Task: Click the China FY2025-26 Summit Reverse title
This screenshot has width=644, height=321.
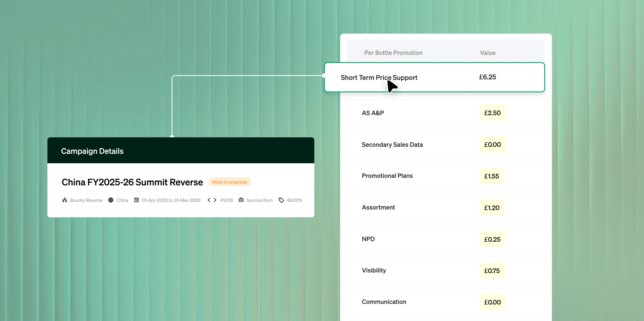Action: (x=132, y=182)
